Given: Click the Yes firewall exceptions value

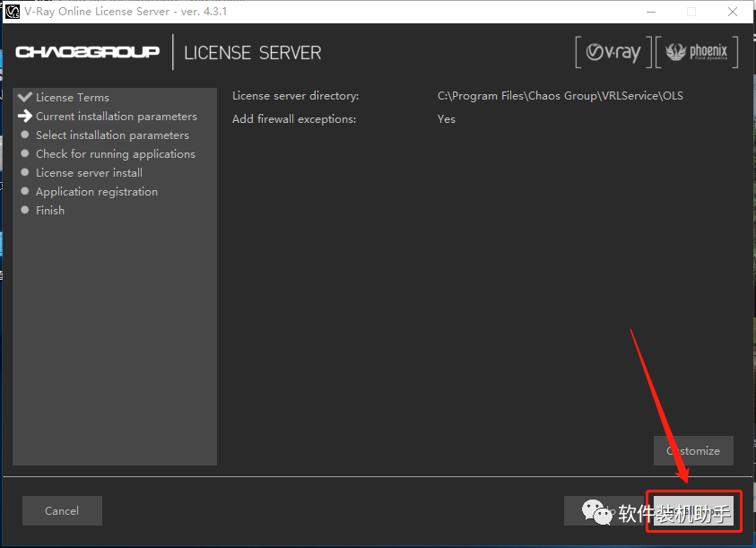Looking at the screenshot, I should [446, 118].
